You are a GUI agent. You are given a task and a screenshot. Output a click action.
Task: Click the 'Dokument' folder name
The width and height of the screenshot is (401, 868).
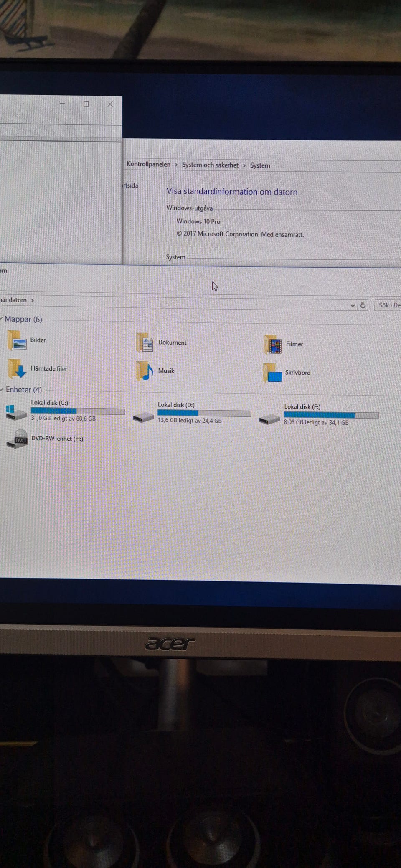[x=173, y=343]
